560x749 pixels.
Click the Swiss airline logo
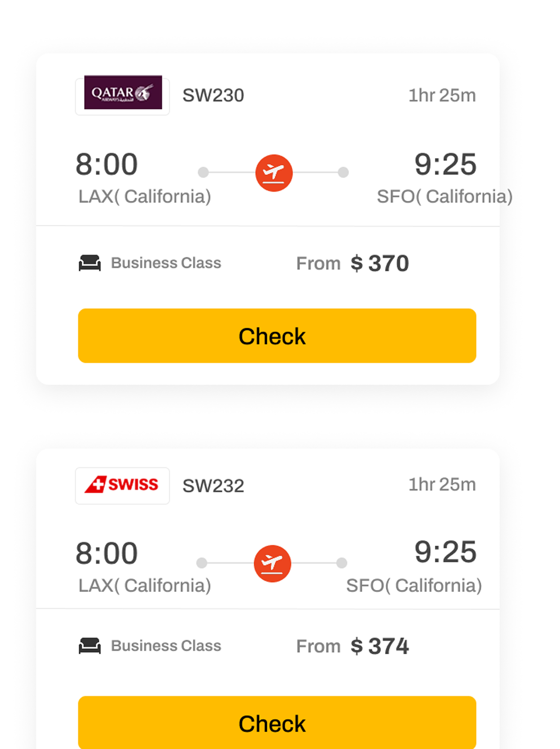click(122, 485)
